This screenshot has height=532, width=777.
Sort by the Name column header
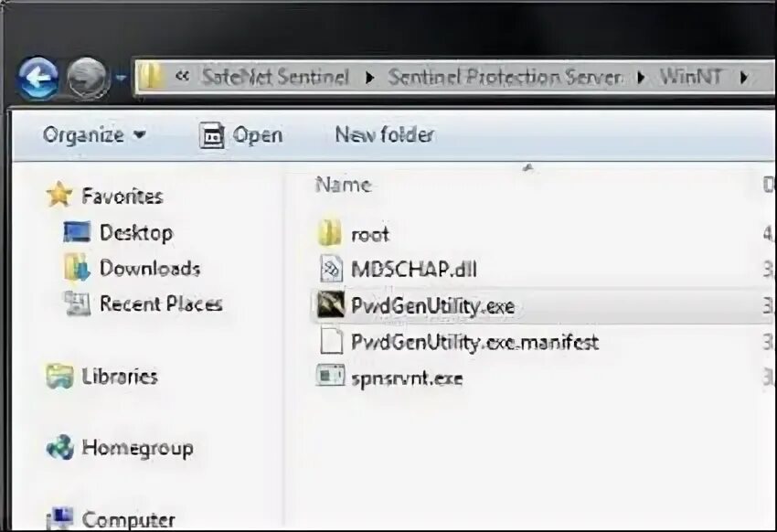coord(344,185)
